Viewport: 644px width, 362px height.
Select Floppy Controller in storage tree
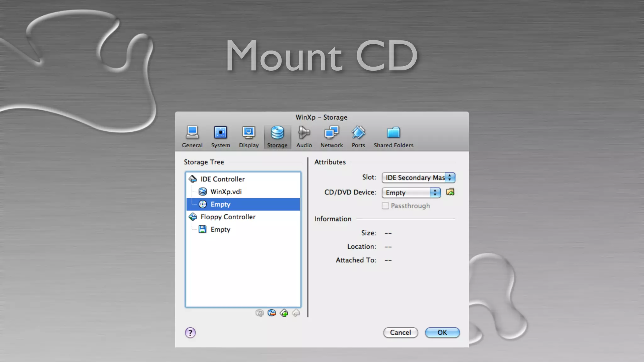(x=243, y=217)
